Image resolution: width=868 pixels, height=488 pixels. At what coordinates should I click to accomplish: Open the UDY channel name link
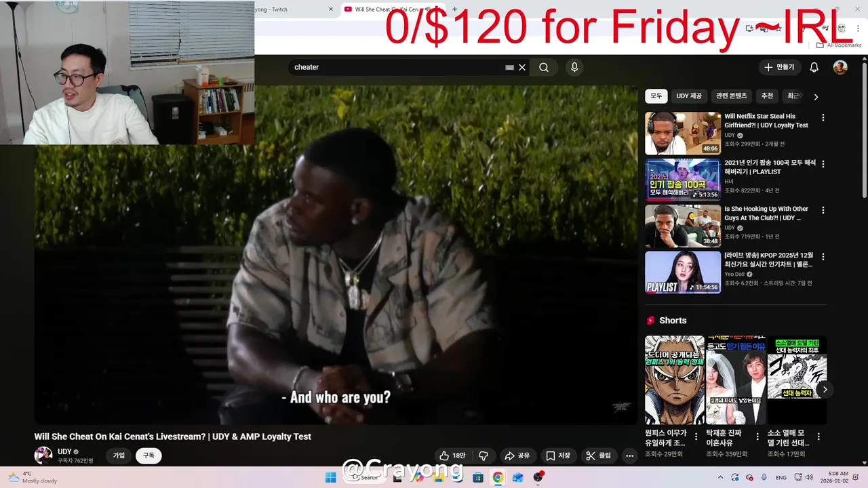64,451
